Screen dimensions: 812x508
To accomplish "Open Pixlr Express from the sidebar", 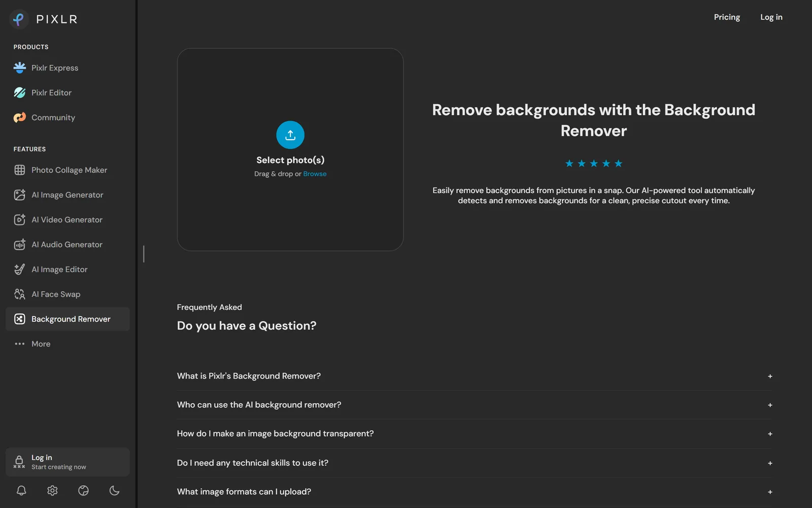I will pyautogui.click(x=67, y=68).
